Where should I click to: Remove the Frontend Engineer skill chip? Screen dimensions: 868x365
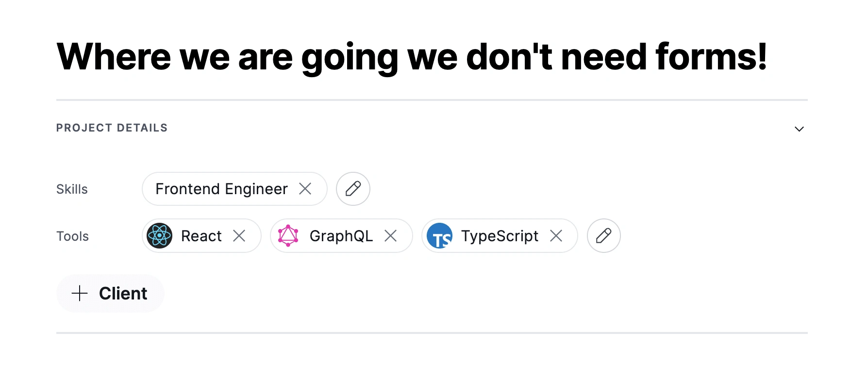point(305,189)
